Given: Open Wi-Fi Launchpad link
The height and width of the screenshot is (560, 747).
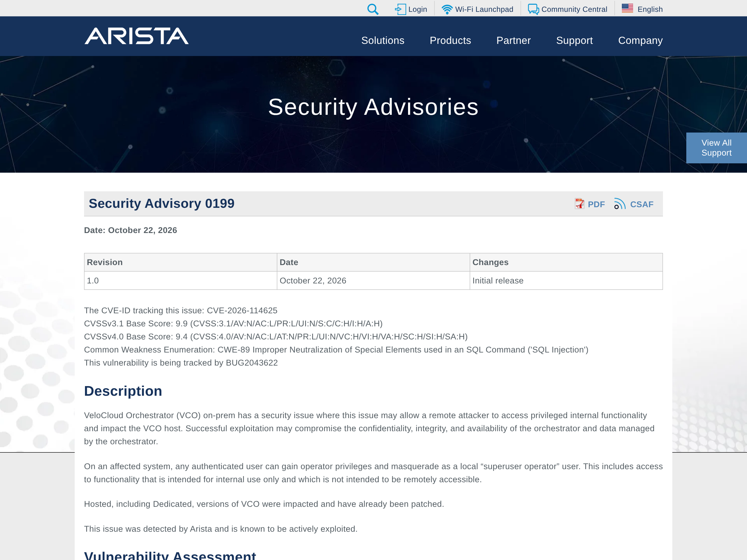Looking at the screenshot, I should [x=484, y=9].
